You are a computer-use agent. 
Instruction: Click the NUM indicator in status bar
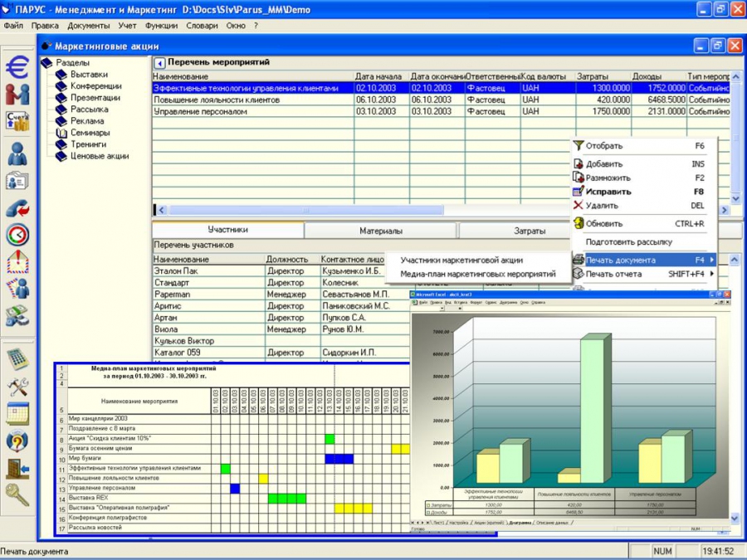tap(662, 552)
